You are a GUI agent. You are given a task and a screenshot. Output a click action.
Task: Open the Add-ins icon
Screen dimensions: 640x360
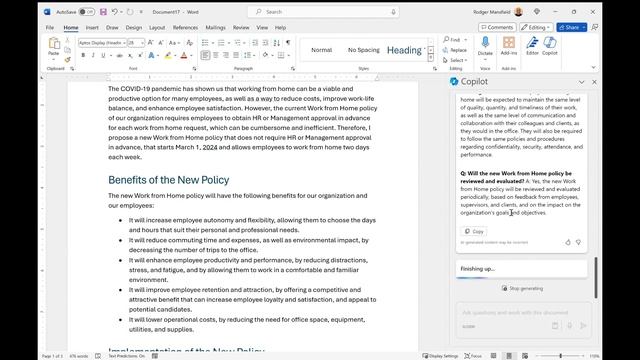[509, 42]
